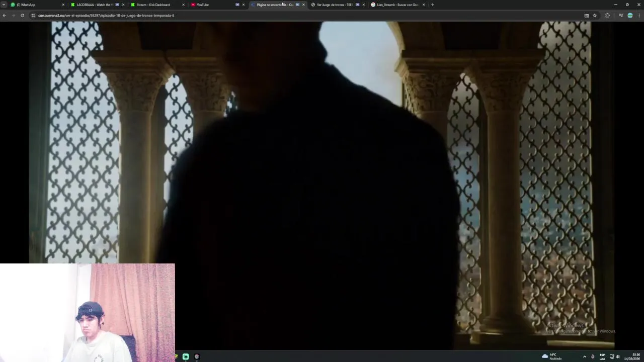Switch to the YouTube tab
644x362 pixels.
(x=218, y=5)
